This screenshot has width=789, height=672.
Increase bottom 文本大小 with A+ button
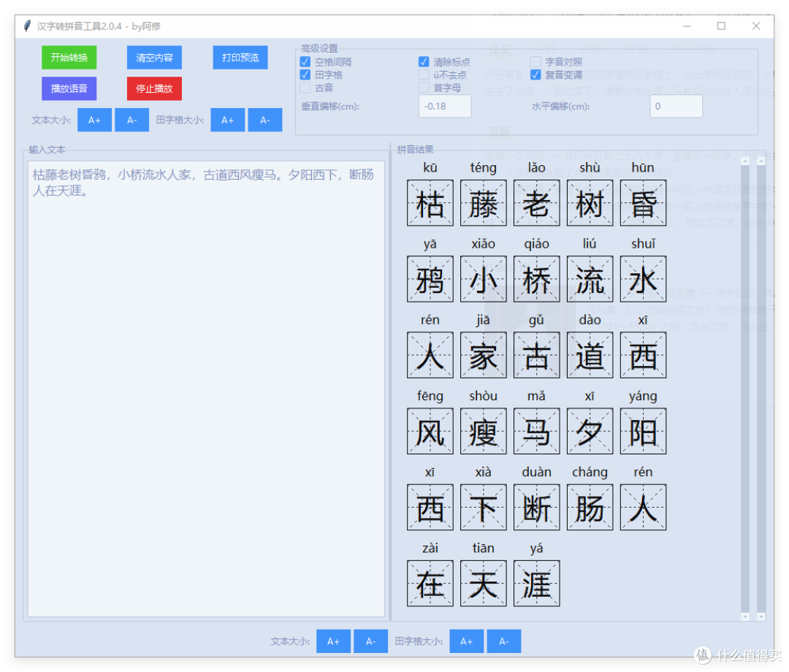tap(333, 641)
